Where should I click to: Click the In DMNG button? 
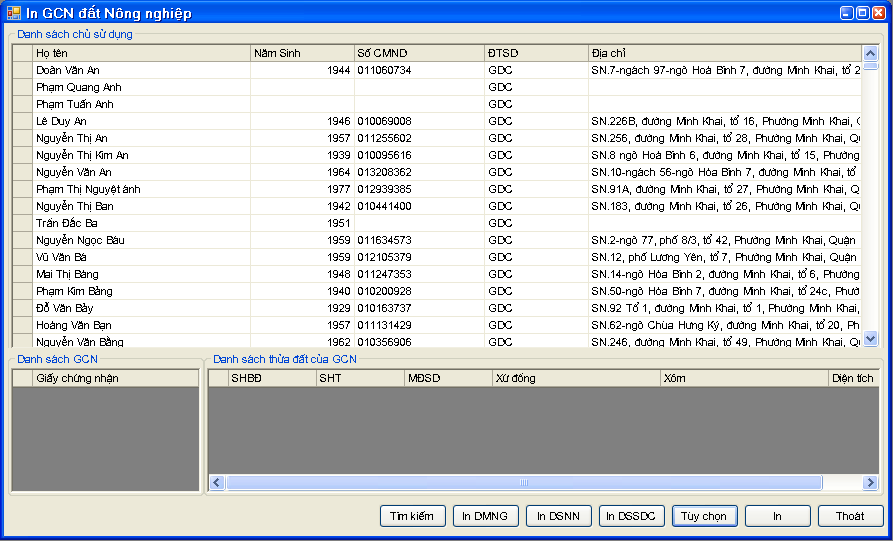pyautogui.click(x=485, y=516)
